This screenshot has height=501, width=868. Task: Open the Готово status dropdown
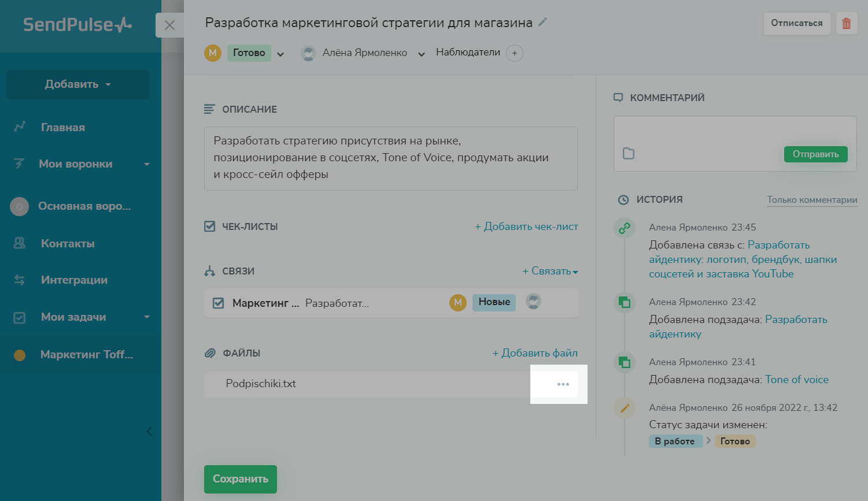[280, 54]
